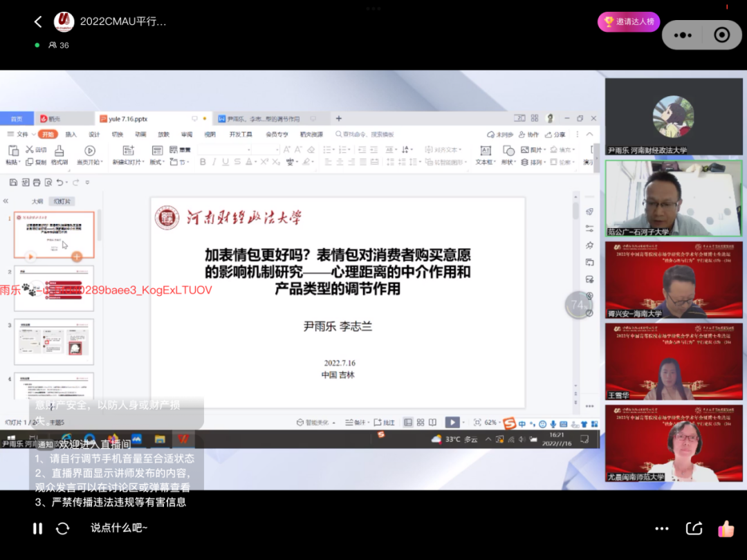Open the share icon in bottom bar
The image size is (747, 560).
click(694, 529)
